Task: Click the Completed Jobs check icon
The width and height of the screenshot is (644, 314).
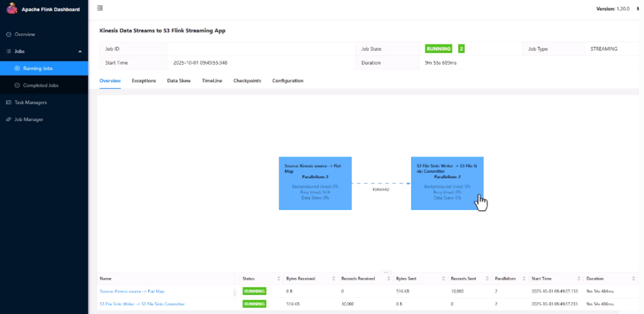Action: click(17, 86)
